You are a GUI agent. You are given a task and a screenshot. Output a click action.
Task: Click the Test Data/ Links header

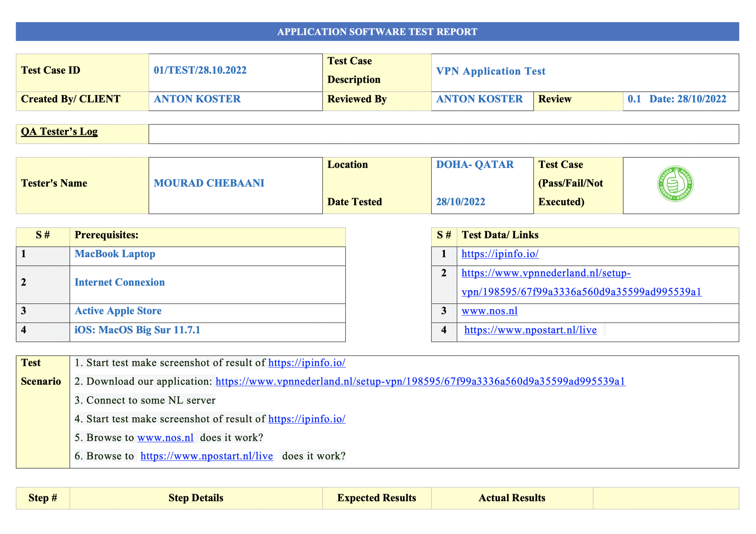coord(500,235)
